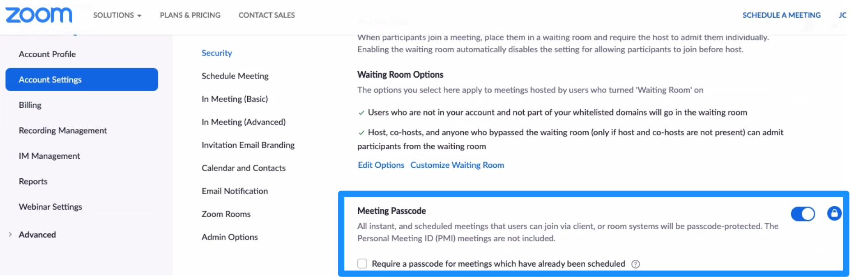The height and width of the screenshot is (277, 868).
Task: Click Edit Options link
Action: 381,165
